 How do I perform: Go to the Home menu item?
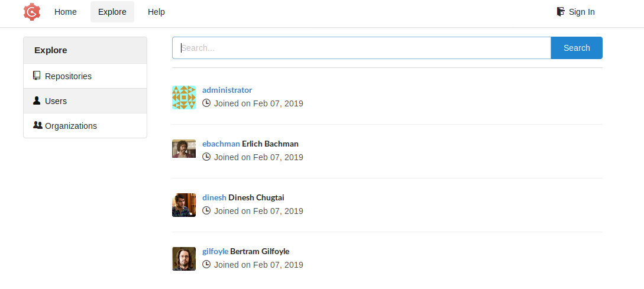(x=66, y=12)
